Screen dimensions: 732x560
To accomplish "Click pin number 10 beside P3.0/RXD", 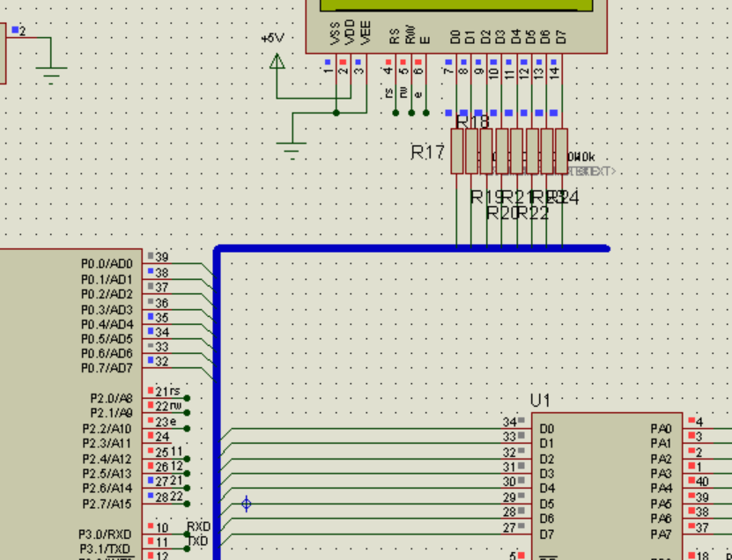I will click(161, 527).
